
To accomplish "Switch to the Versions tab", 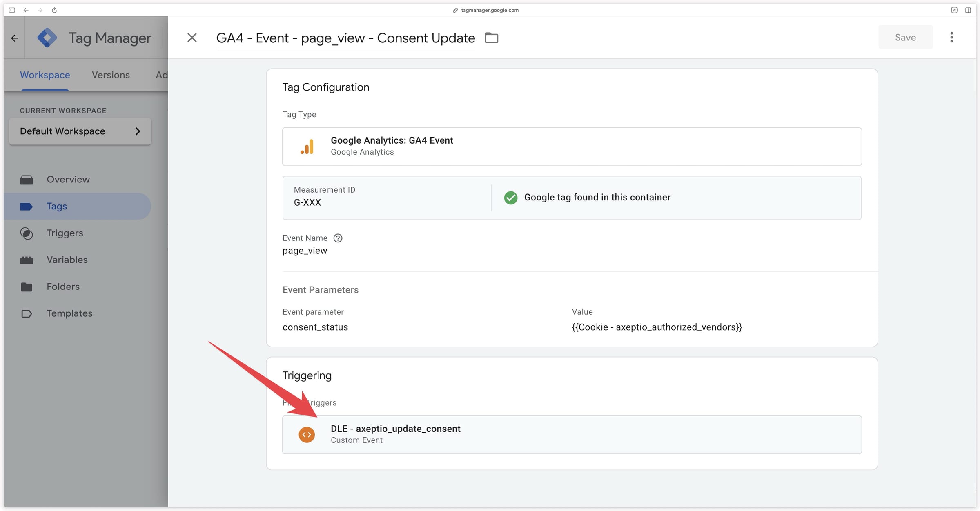I will coord(111,75).
